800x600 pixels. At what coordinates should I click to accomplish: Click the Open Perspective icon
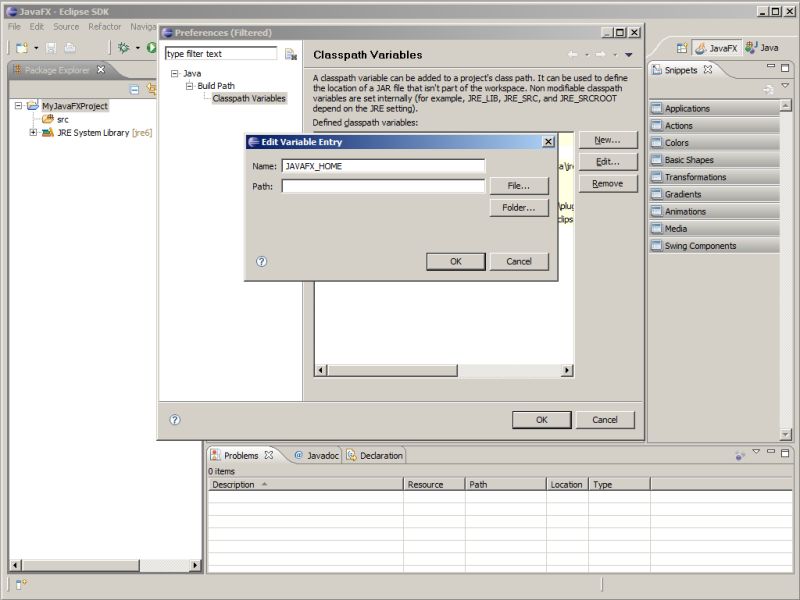pyautogui.click(x=682, y=48)
